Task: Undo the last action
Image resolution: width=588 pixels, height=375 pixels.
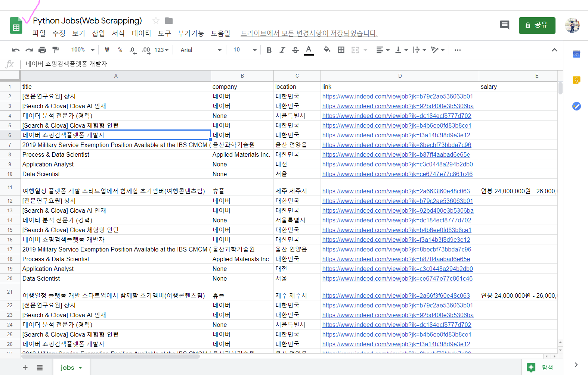Action: 16,50
